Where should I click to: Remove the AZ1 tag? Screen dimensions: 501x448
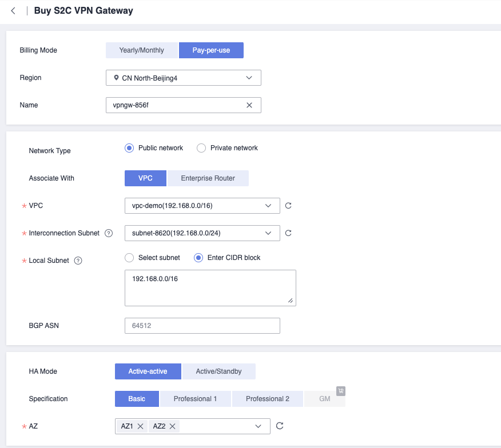(140, 426)
